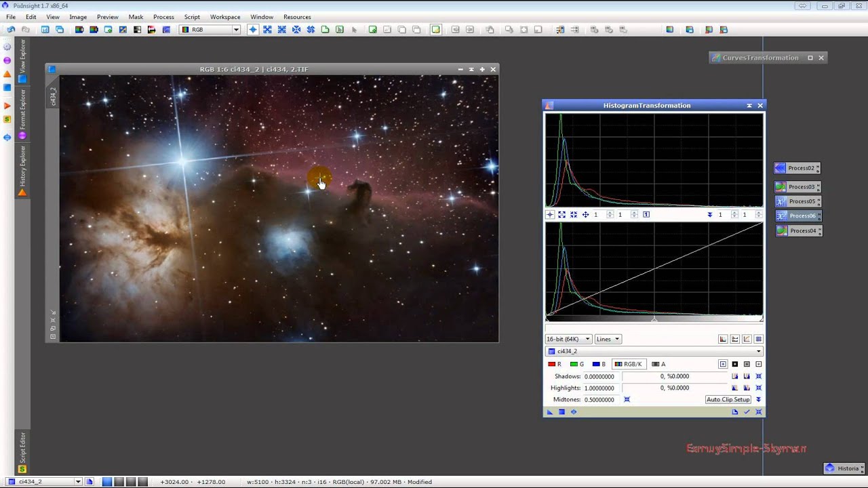Toggle the first histogram view-mode icon

(x=723, y=339)
